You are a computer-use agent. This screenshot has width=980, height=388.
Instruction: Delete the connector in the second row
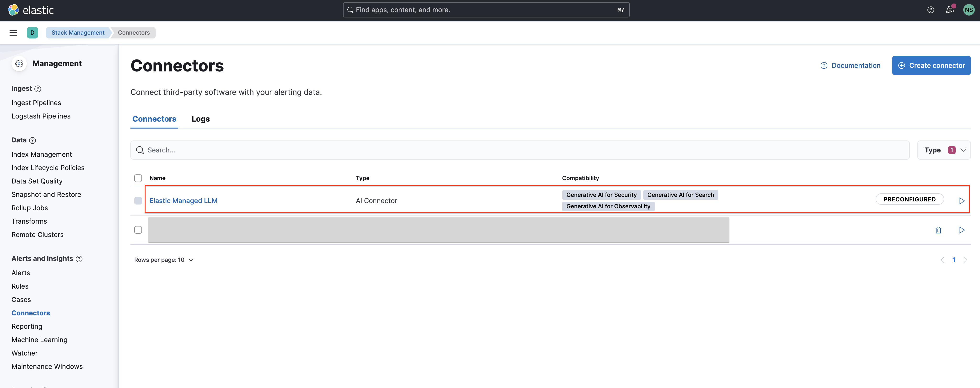tap(938, 230)
